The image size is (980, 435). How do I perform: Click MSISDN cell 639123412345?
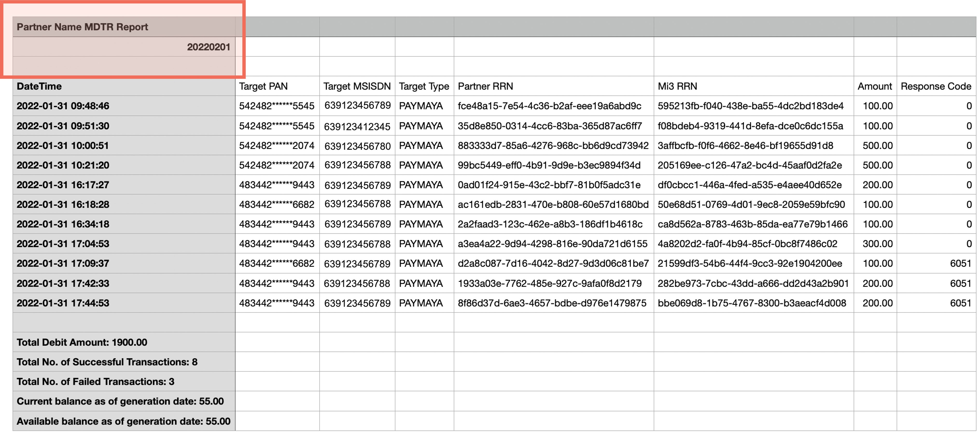click(x=357, y=126)
